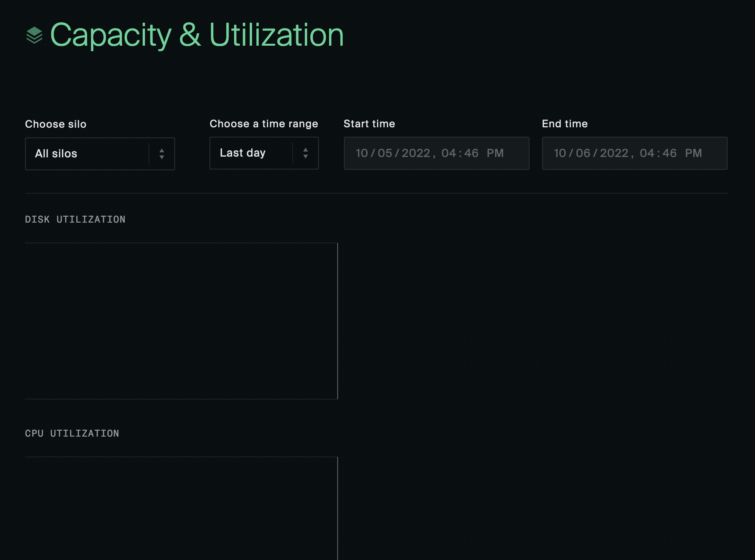The image size is (755, 560).
Task: Click the CPU Utilization chart area
Action: pos(181,508)
